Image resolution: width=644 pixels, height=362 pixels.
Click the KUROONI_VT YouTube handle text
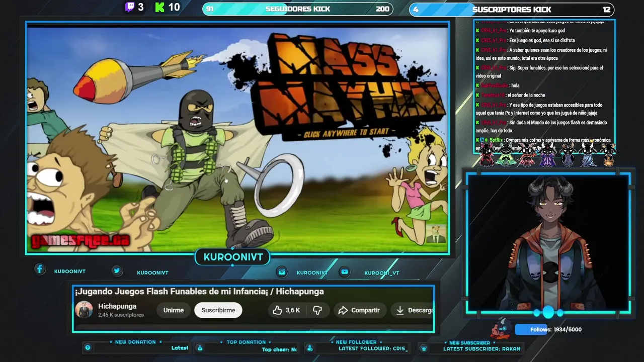(x=382, y=273)
